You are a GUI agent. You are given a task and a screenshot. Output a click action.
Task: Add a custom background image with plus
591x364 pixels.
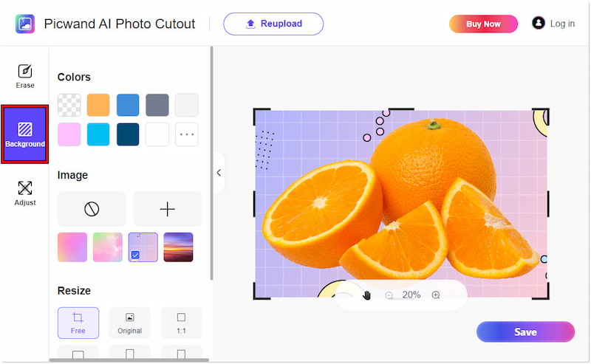[x=168, y=209]
